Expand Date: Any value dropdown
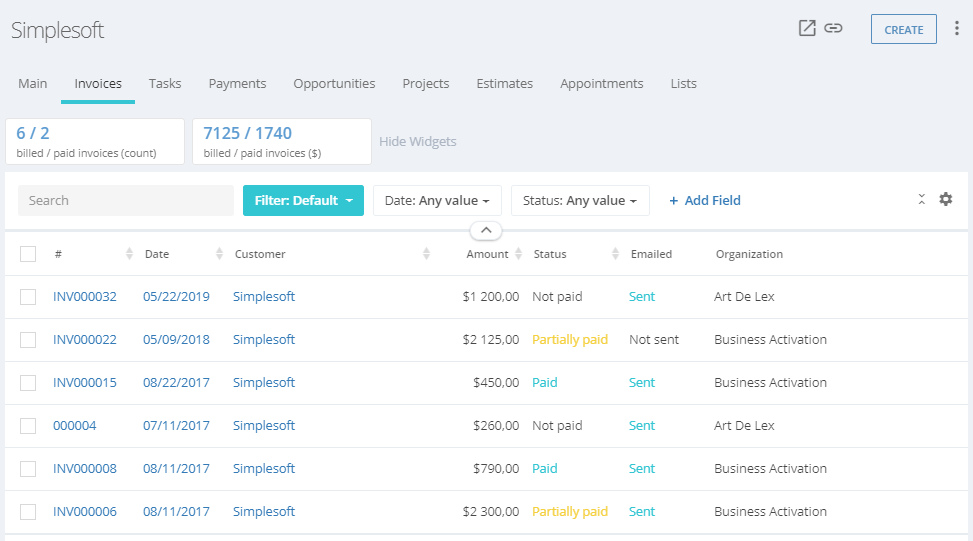Screen dimensions: 973x541 tap(437, 200)
